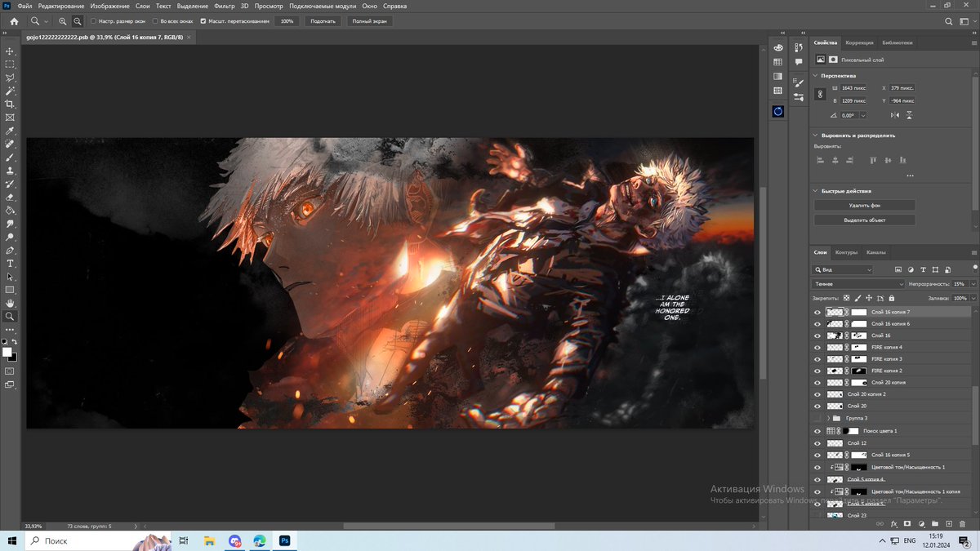Click the 'Подогнать' button
Screen dimensions: 980x551
click(323, 21)
